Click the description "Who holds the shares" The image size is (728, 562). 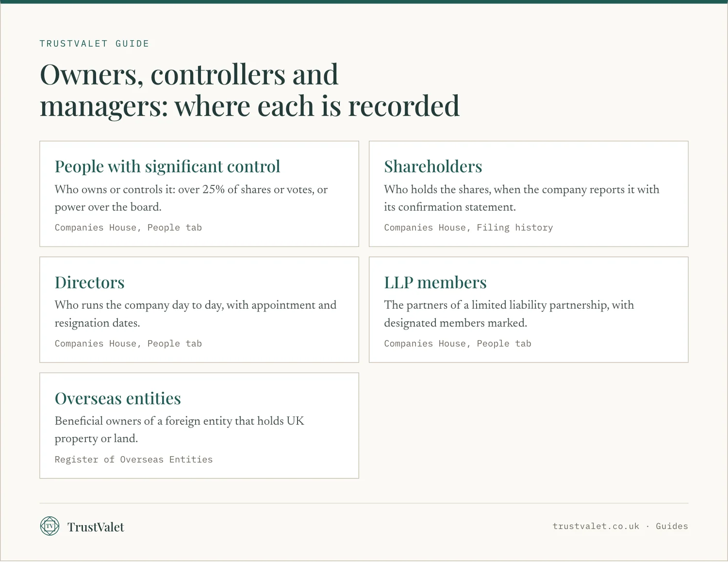(x=522, y=198)
